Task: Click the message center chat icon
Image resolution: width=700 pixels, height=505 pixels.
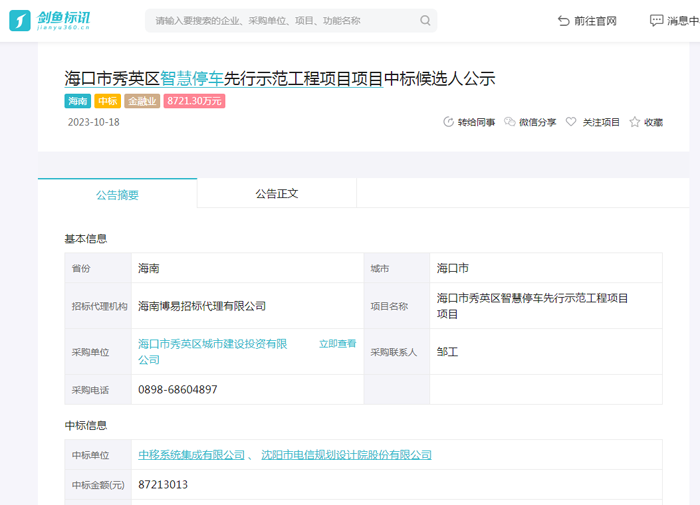Action: (x=656, y=21)
